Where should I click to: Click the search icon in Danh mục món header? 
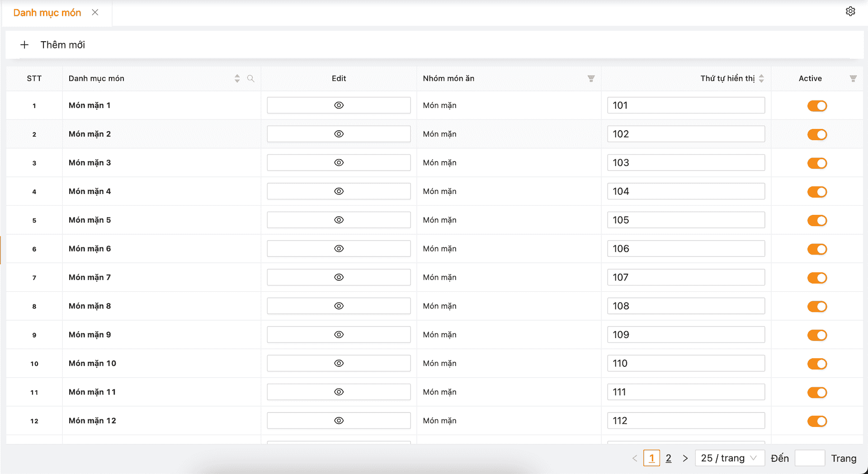(x=251, y=78)
